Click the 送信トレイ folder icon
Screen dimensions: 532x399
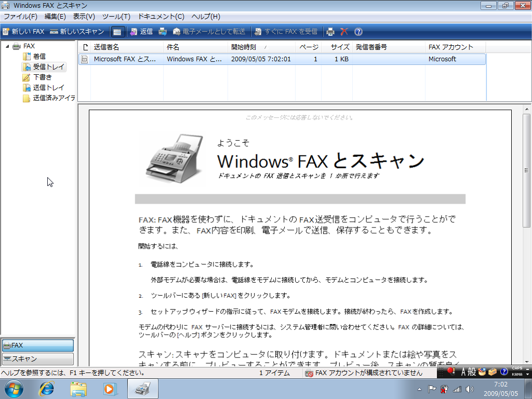click(26, 88)
